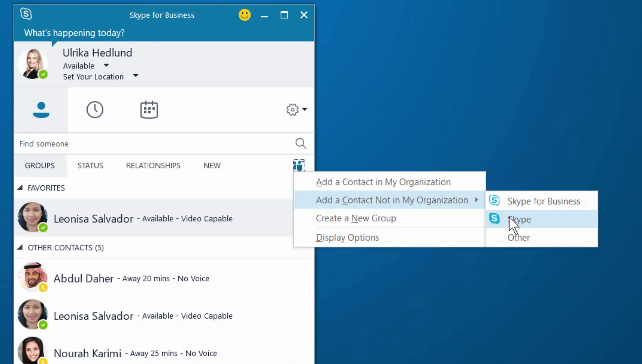The width and height of the screenshot is (642, 364).
Task: Click the Ulrika Hedlund name text
Action: pos(97,53)
